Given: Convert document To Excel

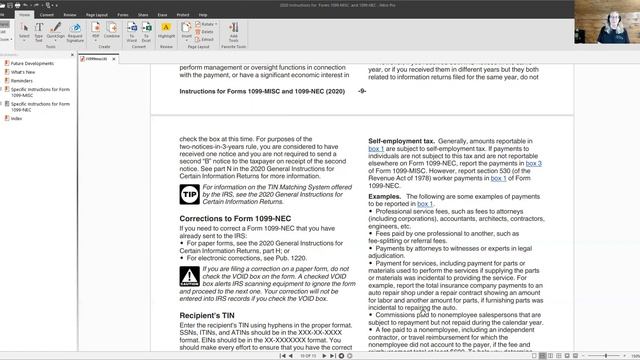Looking at the screenshot, I should [147, 31].
